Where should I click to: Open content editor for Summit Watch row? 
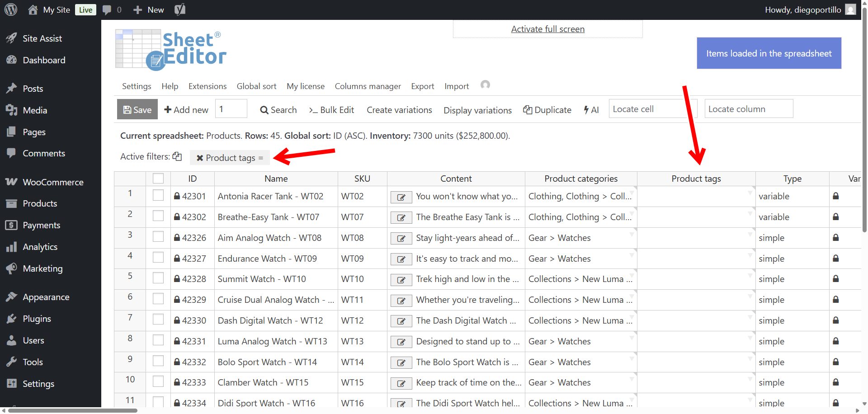[401, 280]
